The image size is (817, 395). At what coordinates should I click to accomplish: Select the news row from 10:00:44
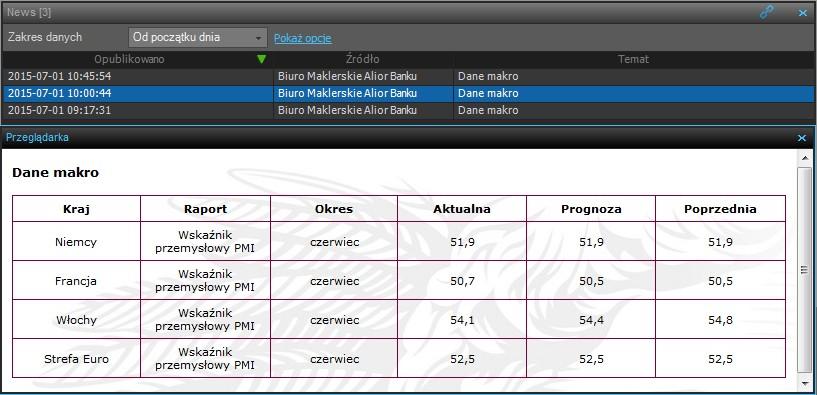point(408,94)
